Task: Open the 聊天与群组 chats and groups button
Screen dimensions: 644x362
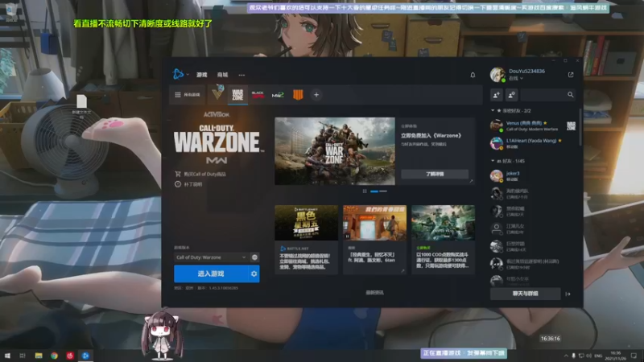Action: [x=526, y=294]
